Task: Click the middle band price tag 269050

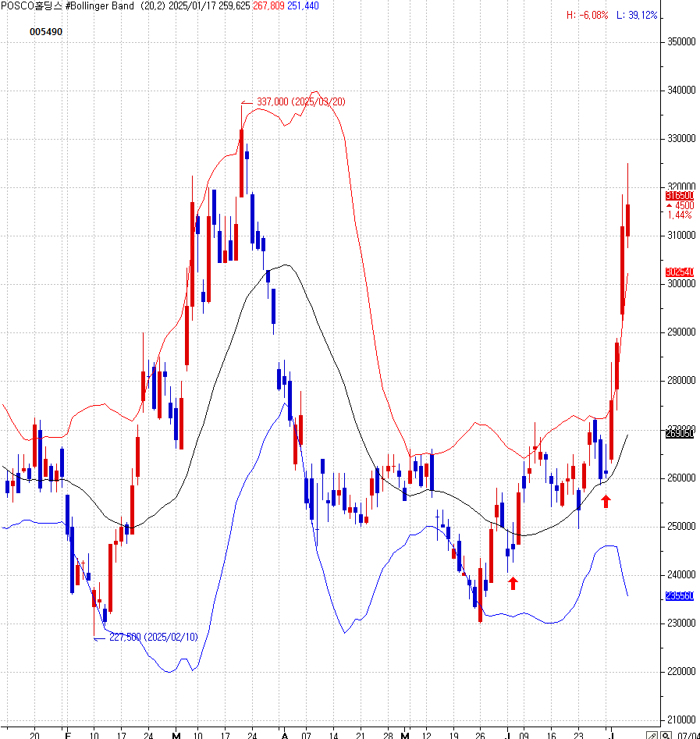Action: click(x=680, y=434)
